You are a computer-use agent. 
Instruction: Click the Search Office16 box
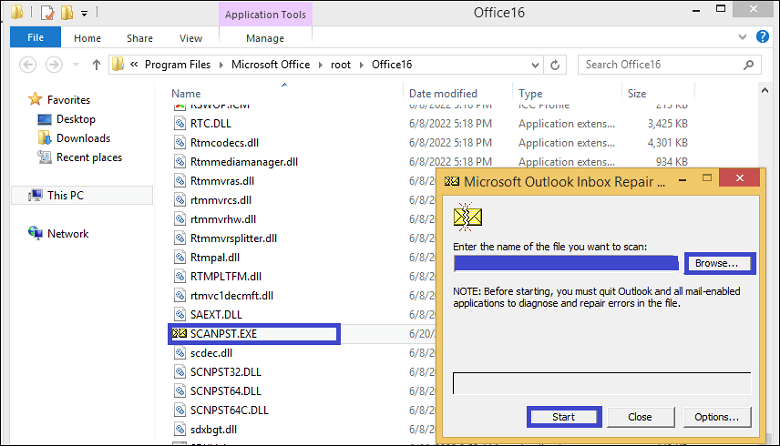[x=670, y=65]
